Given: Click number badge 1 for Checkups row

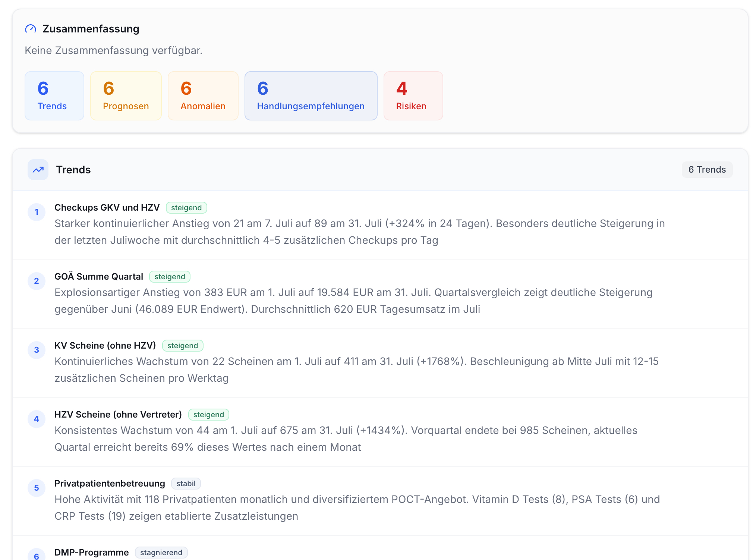Looking at the screenshot, I should [x=37, y=212].
